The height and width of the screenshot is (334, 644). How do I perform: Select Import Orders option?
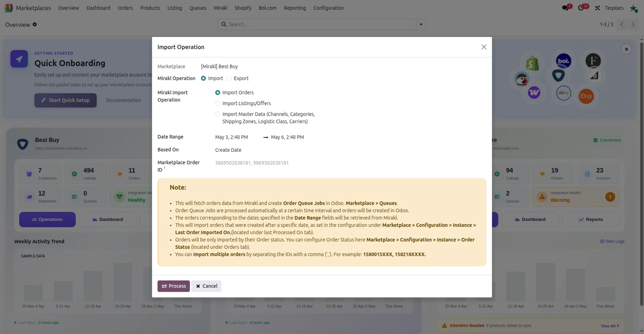(218, 93)
